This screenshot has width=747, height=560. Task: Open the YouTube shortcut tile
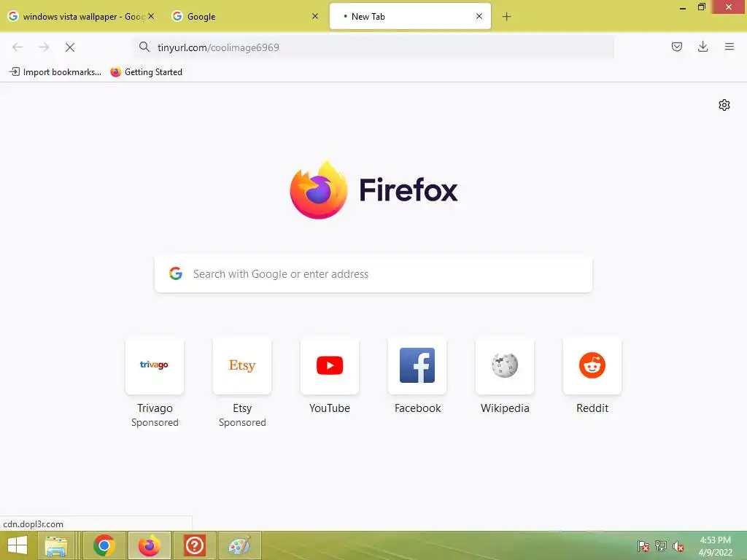coord(330,365)
